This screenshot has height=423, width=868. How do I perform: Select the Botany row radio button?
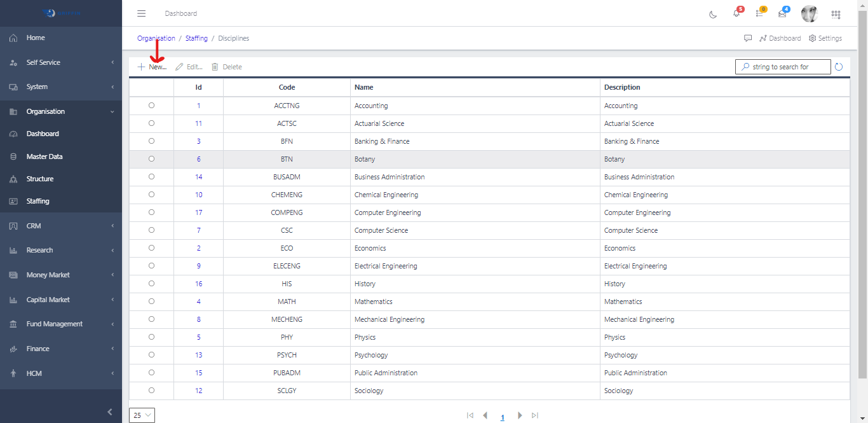click(151, 159)
